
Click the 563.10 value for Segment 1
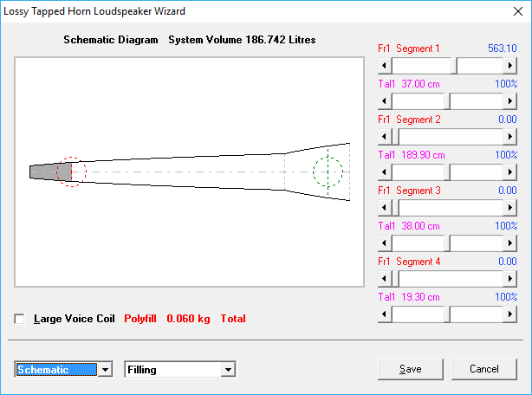pyautogui.click(x=503, y=49)
